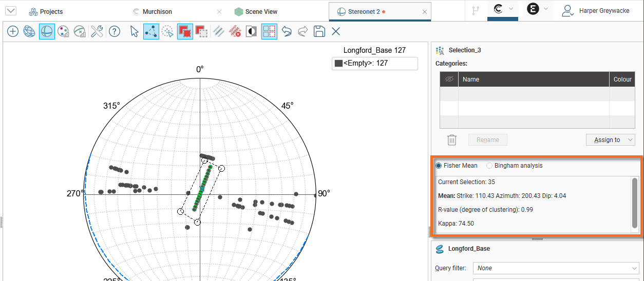Expand the top-left menu chevron
This screenshot has height=281, width=644.
click(10, 11)
